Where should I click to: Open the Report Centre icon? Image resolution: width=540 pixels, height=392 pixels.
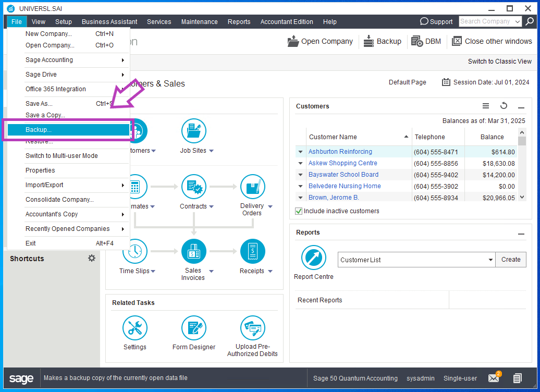coord(314,258)
